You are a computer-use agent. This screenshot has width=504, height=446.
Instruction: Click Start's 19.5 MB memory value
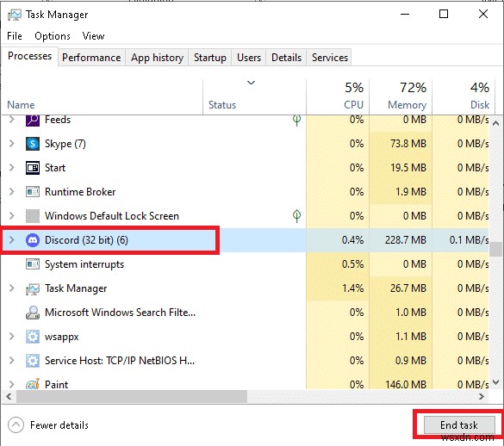tap(408, 168)
